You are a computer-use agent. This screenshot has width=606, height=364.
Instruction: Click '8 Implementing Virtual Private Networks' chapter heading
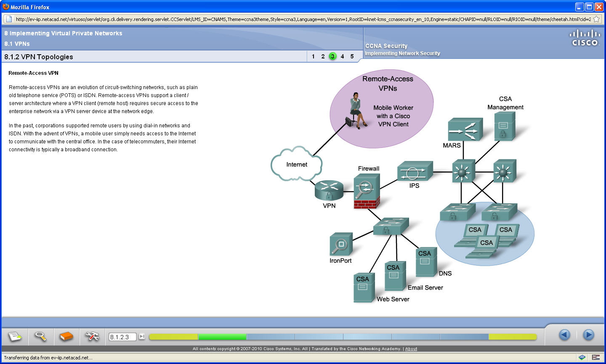point(63,33)
